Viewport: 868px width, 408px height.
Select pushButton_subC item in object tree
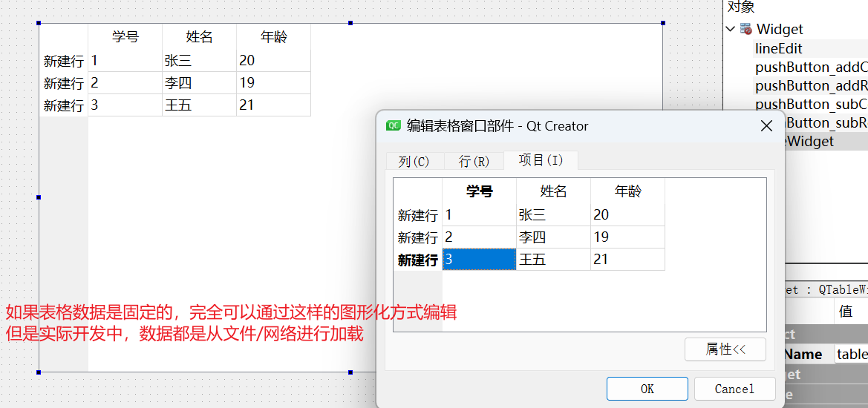click(811, 104)
